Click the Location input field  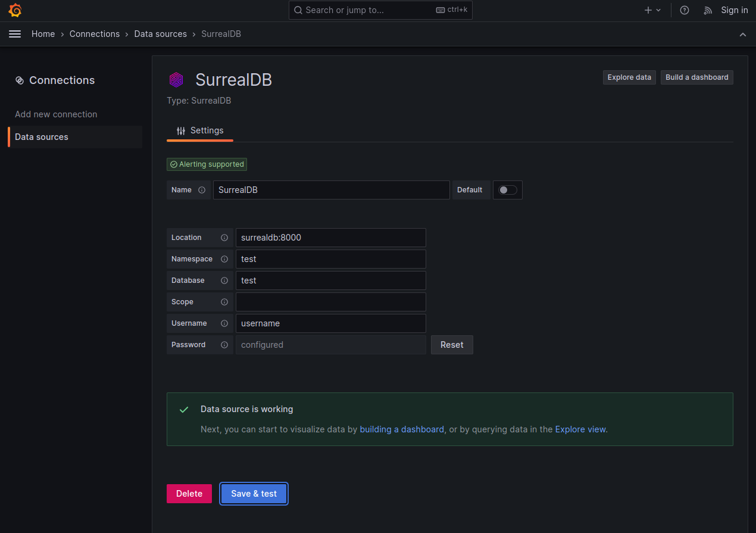(331, 238)
